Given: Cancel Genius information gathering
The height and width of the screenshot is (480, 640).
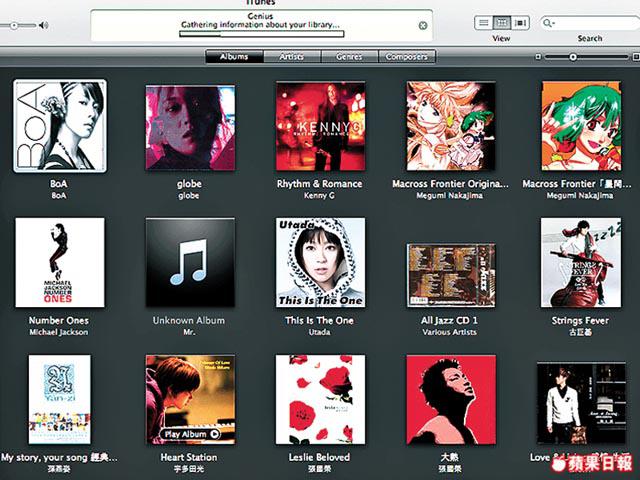Looking at the screenshot, I should [x=423, y=25].
